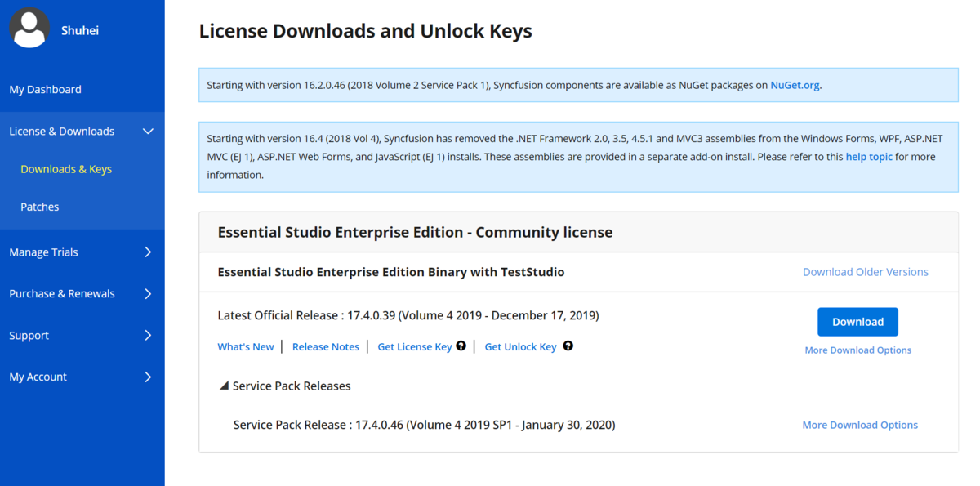Click Service Pack Release 17.4.0.46 text
Viewport: 980px width, 486px height.
click(x=424, y=425)
